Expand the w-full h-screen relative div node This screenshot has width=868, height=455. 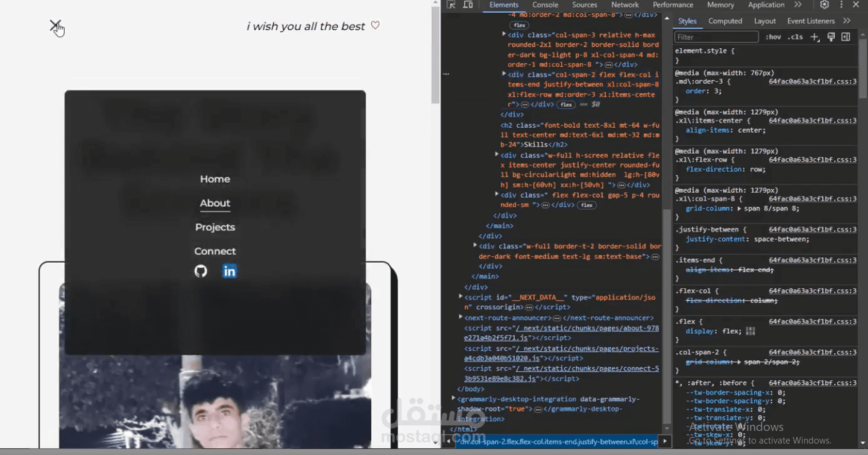click(x=497, y=155)
